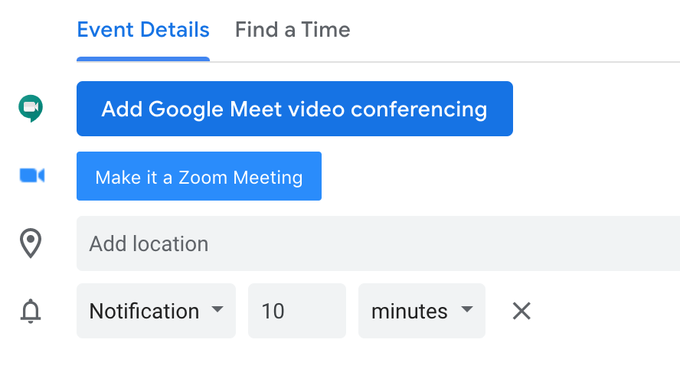This screenshot has height=369, width=680.
Task: Add Google Meet video conferencing
Action: [x=295, y=108]
